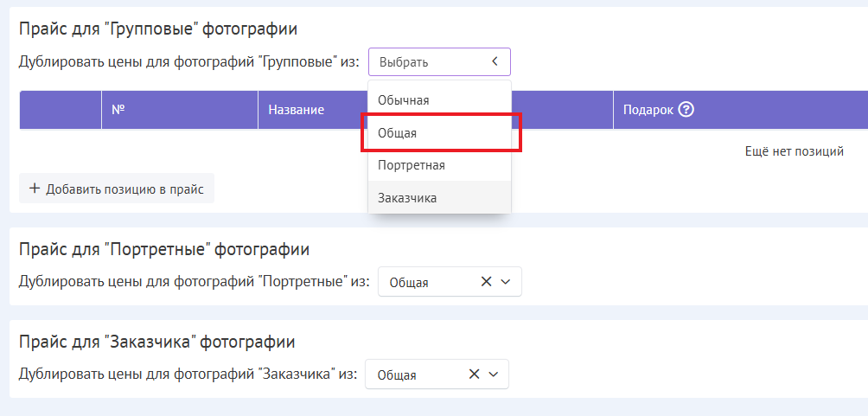This screenshot has height=416, width=868.
Task: Click the Общая value in Заказчика dropdown
Action: point(397,375)
